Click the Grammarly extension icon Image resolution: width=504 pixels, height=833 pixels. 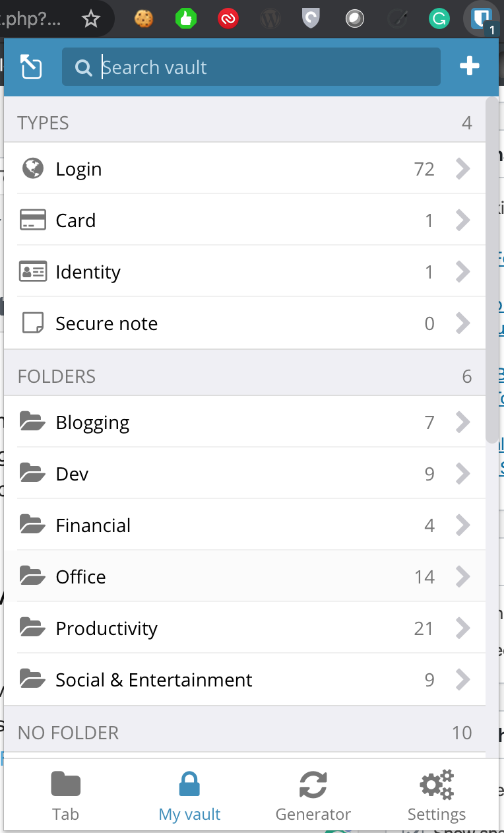point(437,20)
